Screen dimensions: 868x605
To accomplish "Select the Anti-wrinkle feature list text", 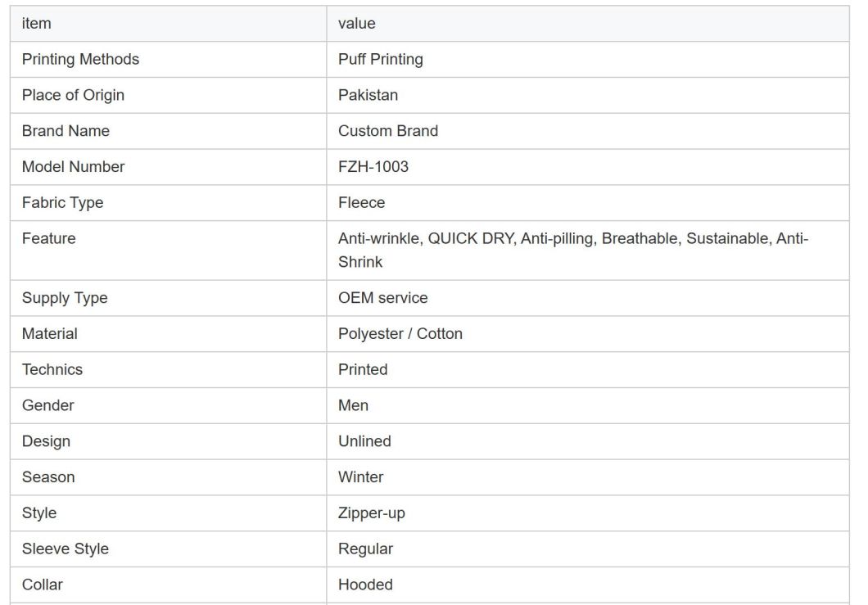I will [x=573, y=251].
